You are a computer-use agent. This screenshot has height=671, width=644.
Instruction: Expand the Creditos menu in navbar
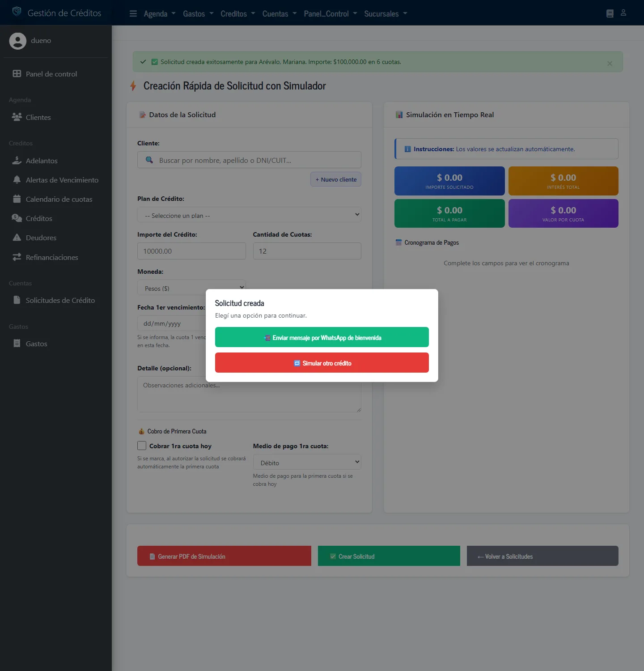point(237,14)
